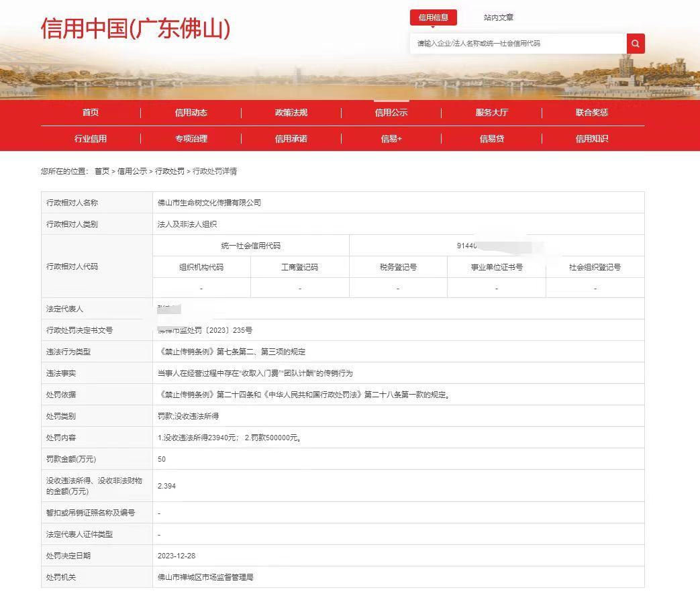Open the 首页 navigation menu item
Viewport: 700px width, 602px height.
click(91, 113)
